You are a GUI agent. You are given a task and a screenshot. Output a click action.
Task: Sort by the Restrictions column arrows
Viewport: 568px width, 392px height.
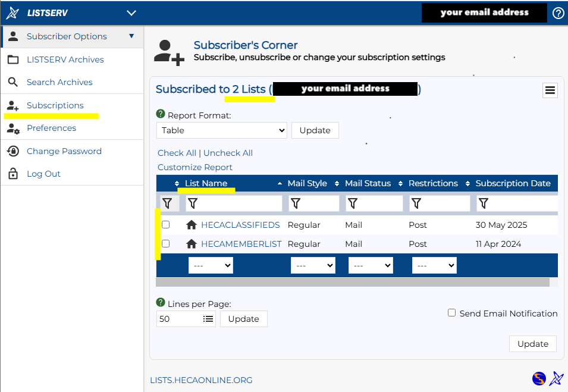[467, 184]
